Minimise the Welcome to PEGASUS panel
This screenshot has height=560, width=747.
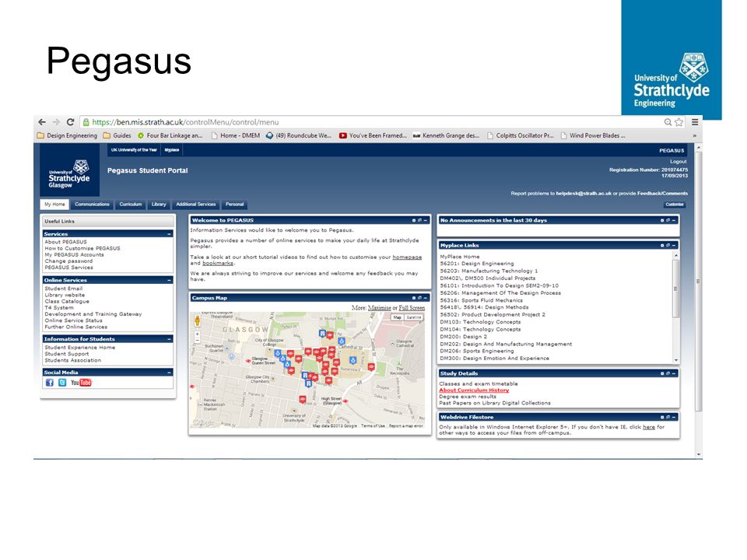point(426,220)
